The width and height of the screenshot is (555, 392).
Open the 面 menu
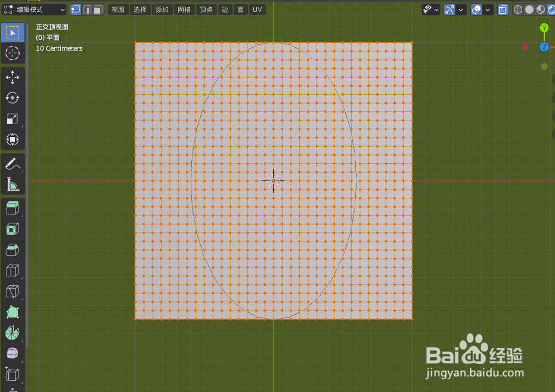click(240, 10)
